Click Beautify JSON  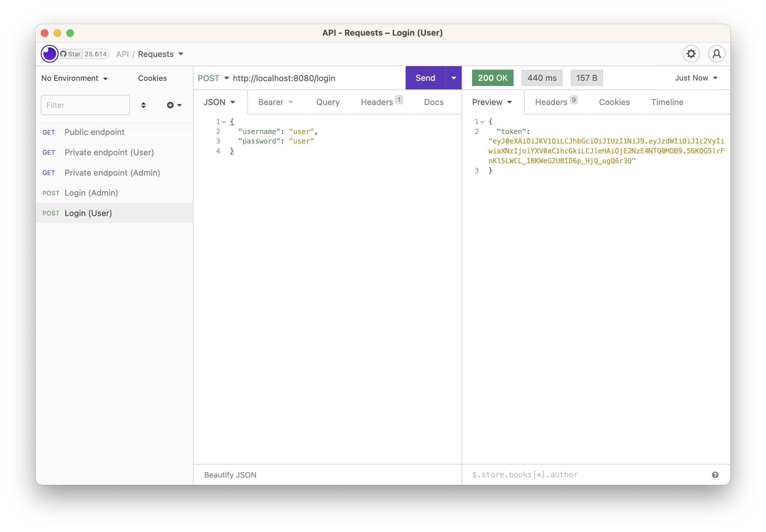point(230,475)
